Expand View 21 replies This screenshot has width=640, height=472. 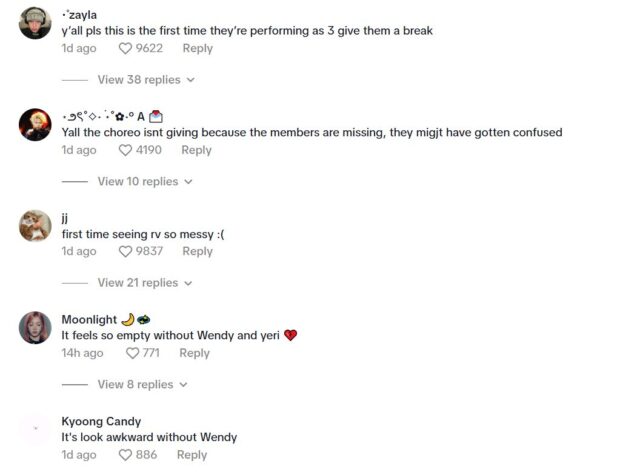point(145,283)
